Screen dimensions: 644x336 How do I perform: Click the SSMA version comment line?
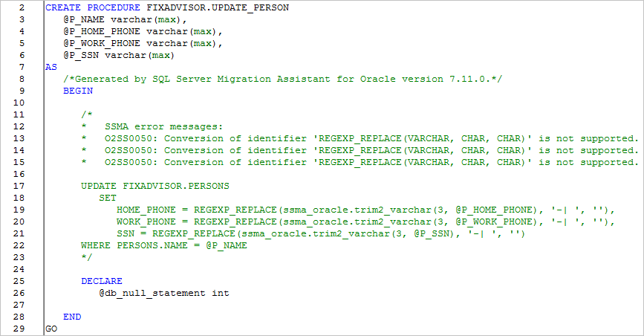282,79
